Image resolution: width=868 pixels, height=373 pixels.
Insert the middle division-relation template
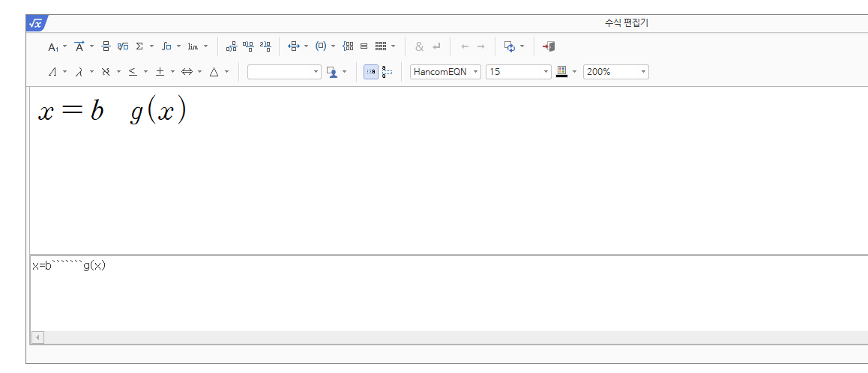(x=249, y=47)
